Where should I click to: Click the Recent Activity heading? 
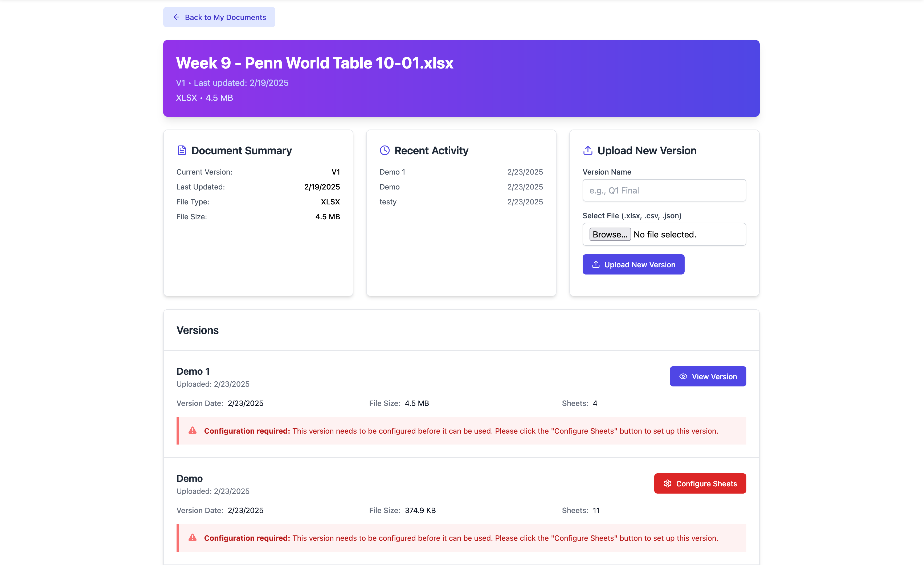(x=431, y=151)
